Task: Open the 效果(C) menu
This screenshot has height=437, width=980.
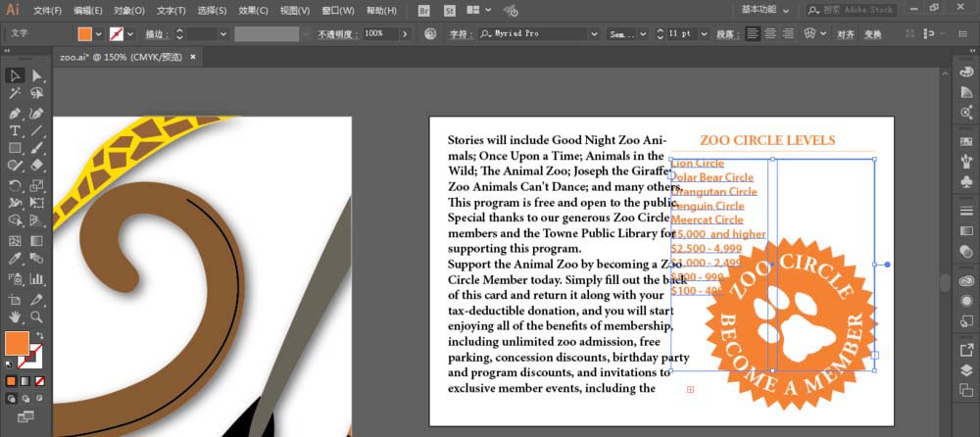Action: pyautogui.click(x=253, y=11)
